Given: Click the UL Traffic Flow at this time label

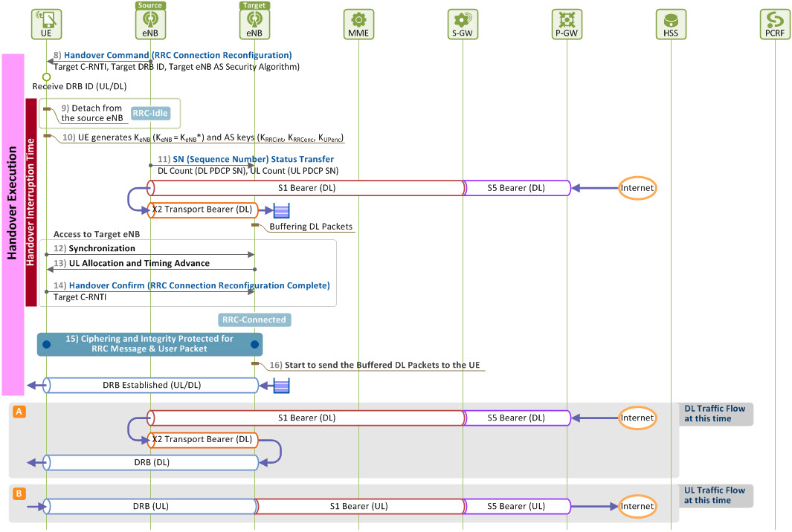Looking at the screenshot, I should (714, 495).
